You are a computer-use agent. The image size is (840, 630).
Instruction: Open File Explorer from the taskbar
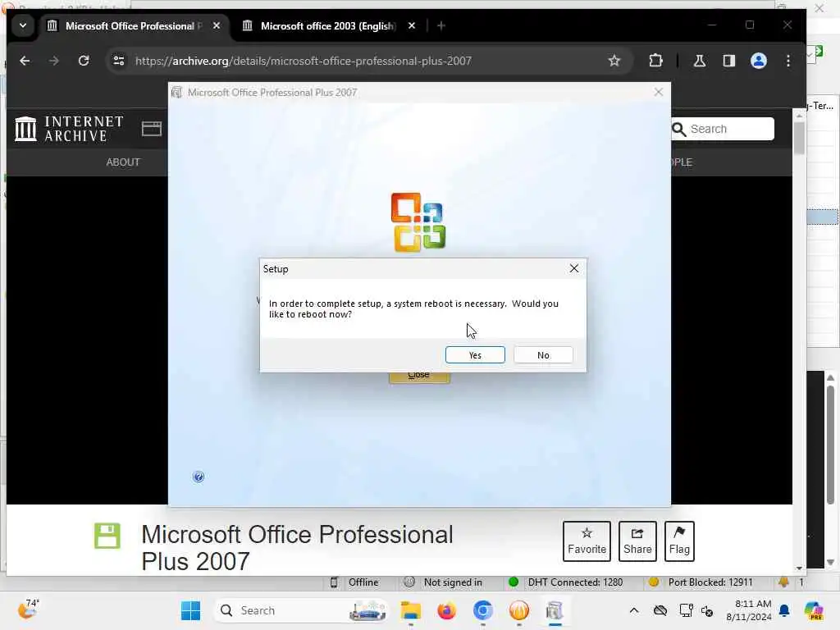coord(411,610)
